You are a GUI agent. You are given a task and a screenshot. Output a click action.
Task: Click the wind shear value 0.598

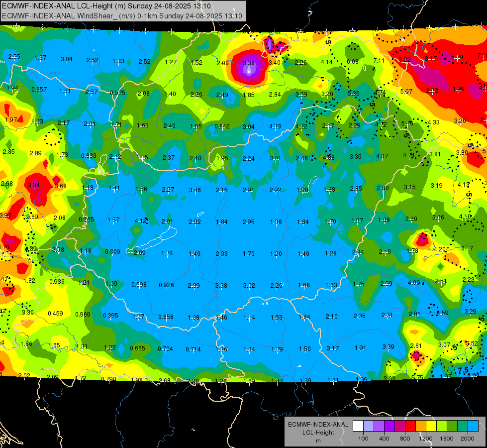tap(139, 284)
